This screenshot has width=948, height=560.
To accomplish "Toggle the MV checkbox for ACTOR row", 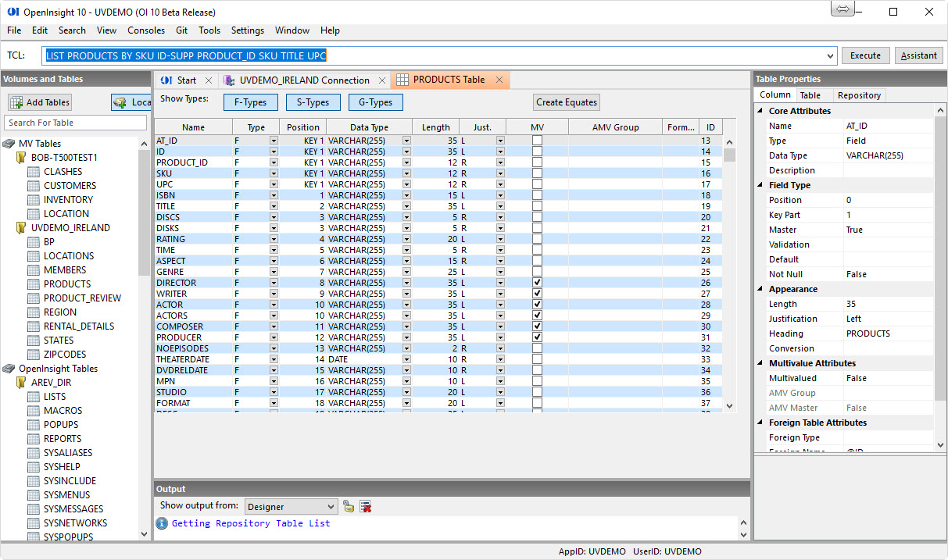I will [537, 305].
